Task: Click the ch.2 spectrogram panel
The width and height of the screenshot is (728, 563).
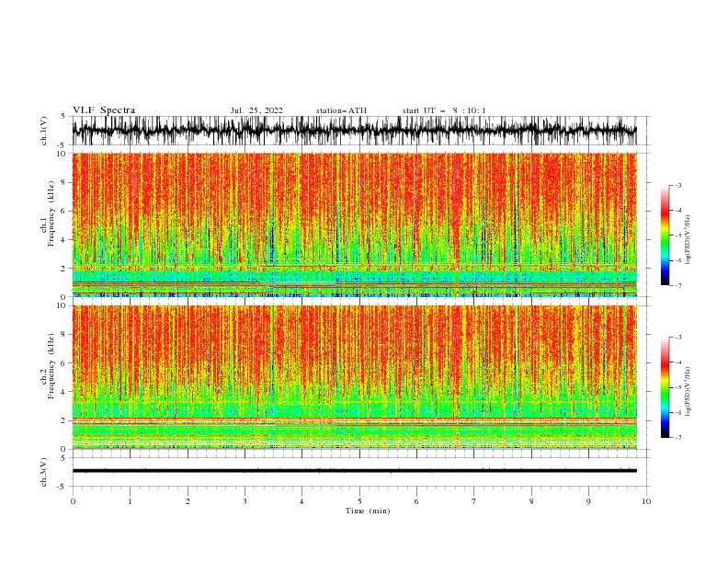Action: pyautogui.click(x=354, y=377)
